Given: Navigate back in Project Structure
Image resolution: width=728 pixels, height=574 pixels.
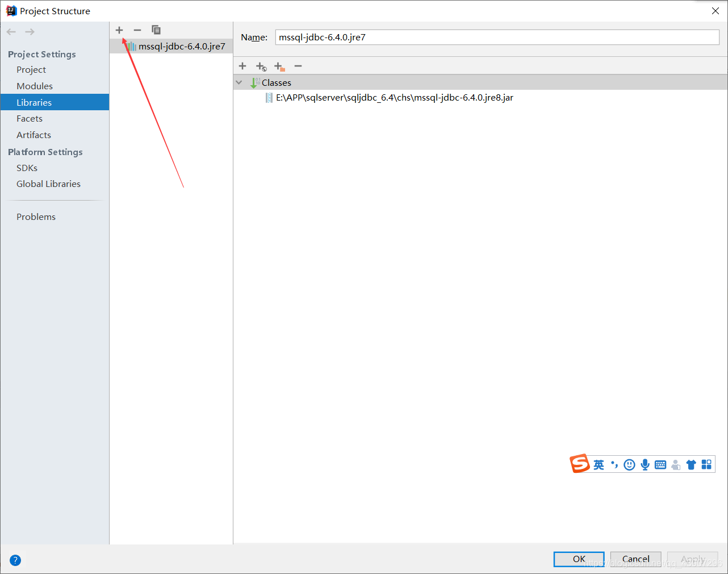Looking at the screenshot, I should [11, 32].
